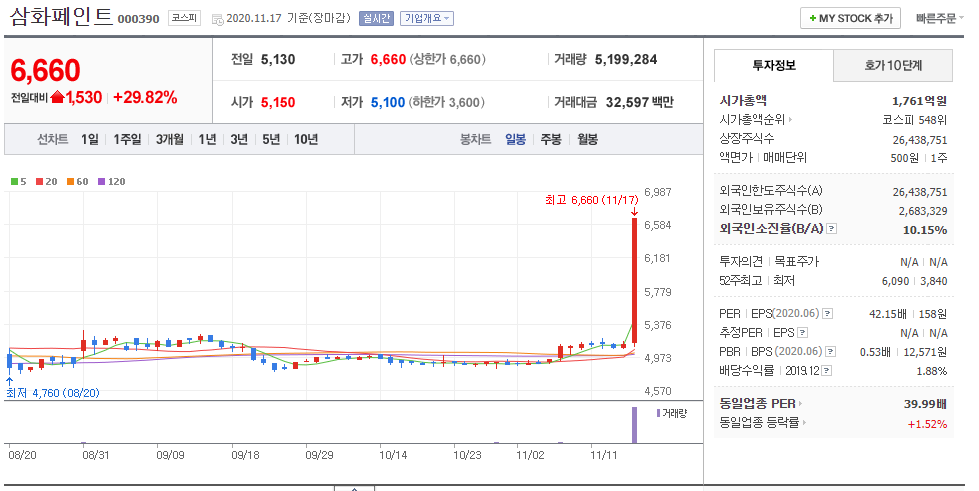Switch to 일봉 candlestick chart
979x491 pixels.
(x=516, y=139)
